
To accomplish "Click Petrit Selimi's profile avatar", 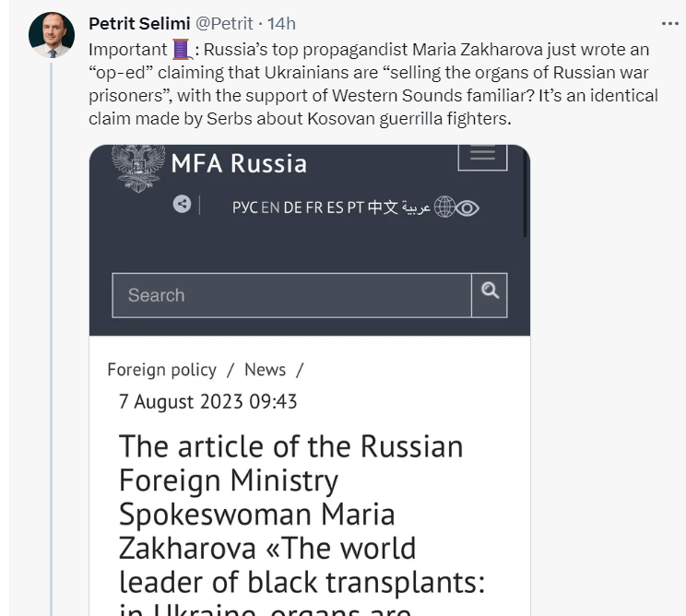I will pyautogui.click(x=52, y=35).
